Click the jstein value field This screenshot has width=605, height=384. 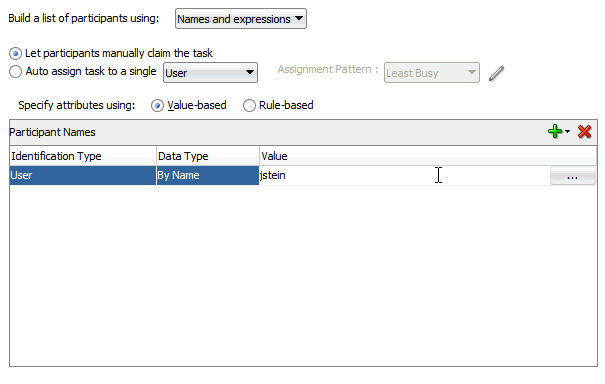coord(404,176)
